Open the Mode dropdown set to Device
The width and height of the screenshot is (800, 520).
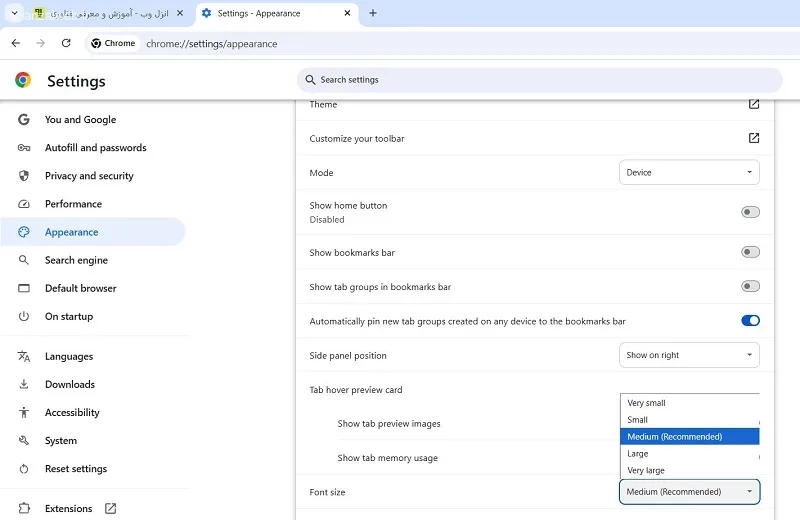689,172
